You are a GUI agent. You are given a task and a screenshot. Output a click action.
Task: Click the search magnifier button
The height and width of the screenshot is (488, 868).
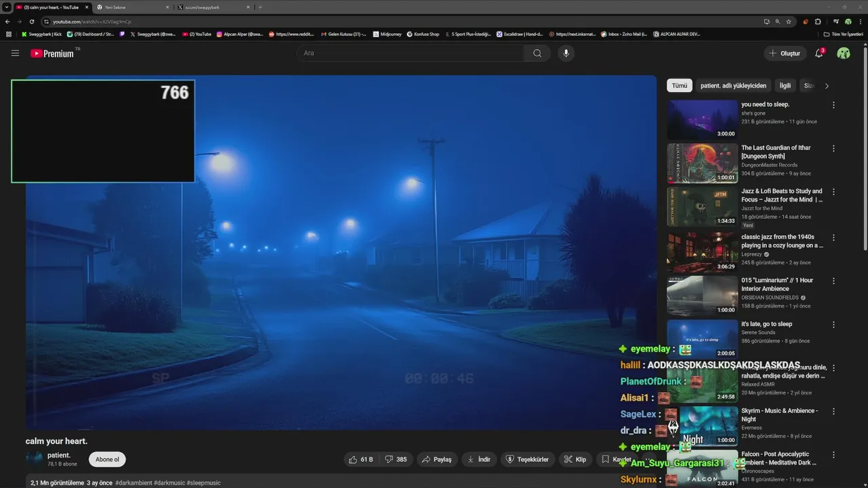coord(537,53)
